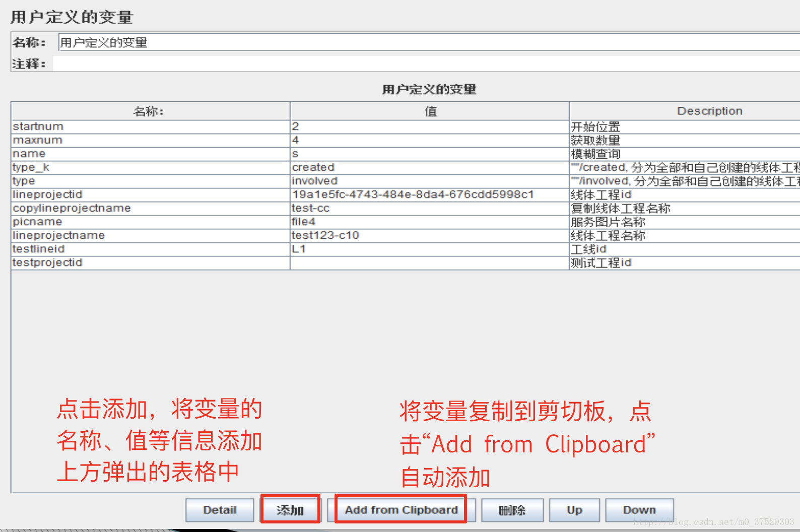
Task: Select the testprojectid variable cell
Action: (x=150, y=262)
